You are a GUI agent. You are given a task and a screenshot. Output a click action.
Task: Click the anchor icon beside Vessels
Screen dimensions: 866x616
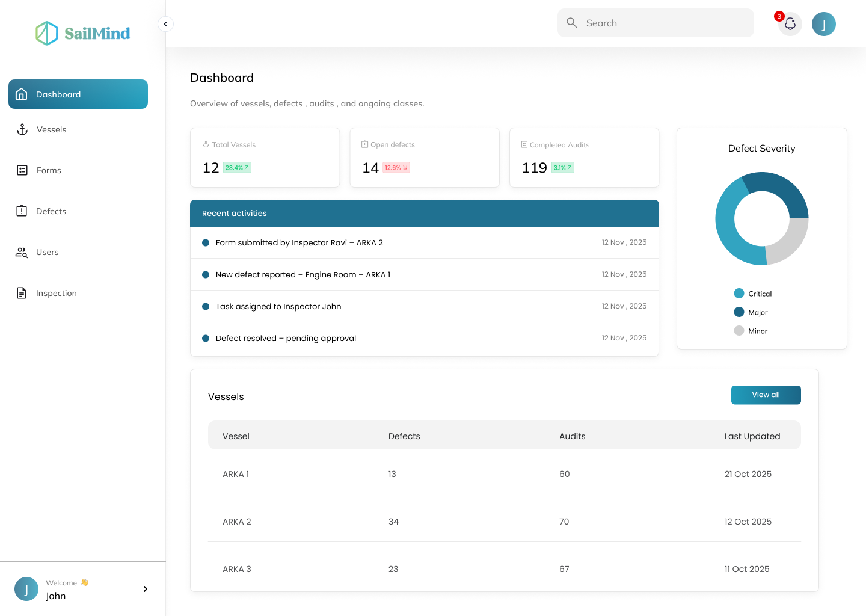(x=22, y=129)
